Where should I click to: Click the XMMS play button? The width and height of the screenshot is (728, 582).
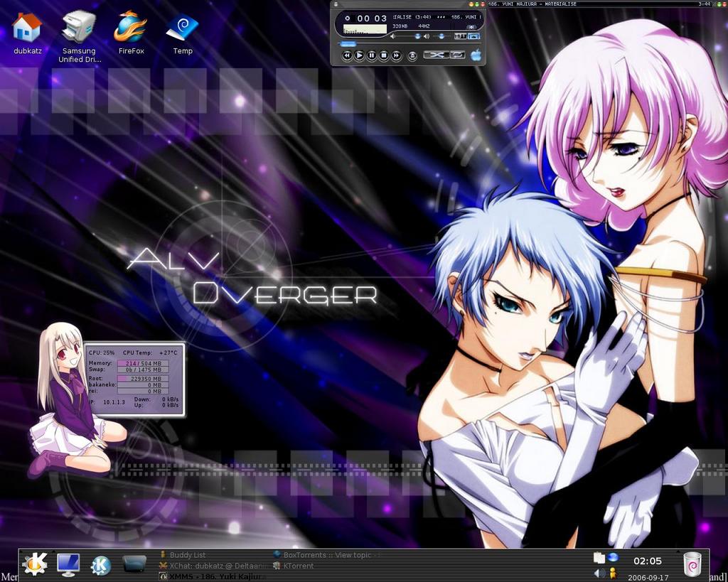tap(359, 55)
